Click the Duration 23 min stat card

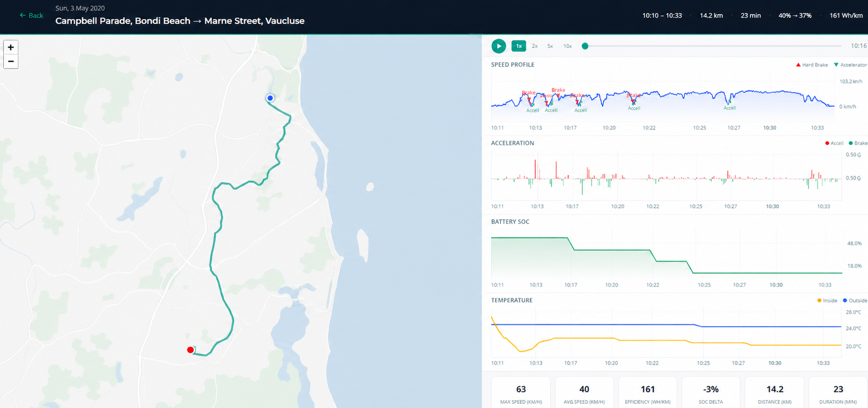[838, 393]
